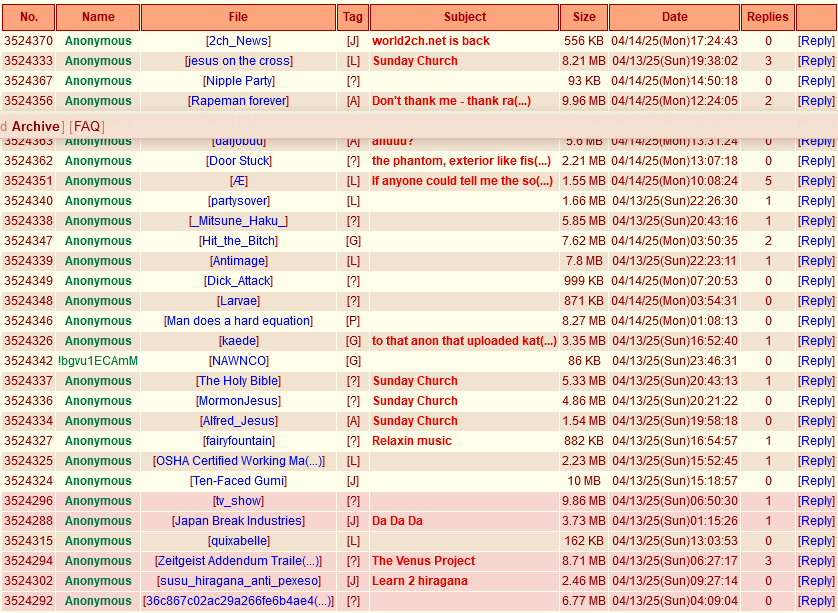Image resolution: width=838 pixels, height=613 pixels.
Task: Open The Holy Bible file link
Action: (x=238, y=381)
